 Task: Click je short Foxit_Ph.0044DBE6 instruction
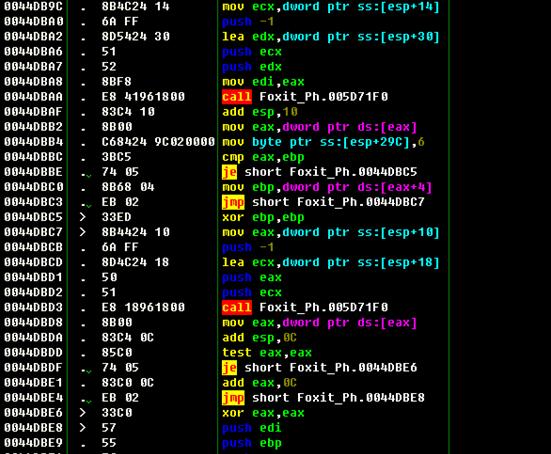(319, 368)
